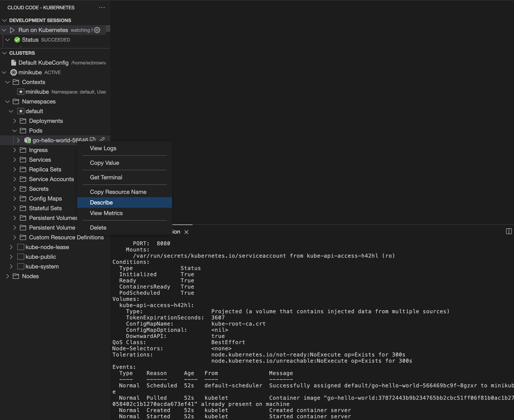This screenshot has height=420, width=514.
Task: Click the gear icon next to Run on Kubernetes
Action: pyautogui.click(x=97, y=30)
